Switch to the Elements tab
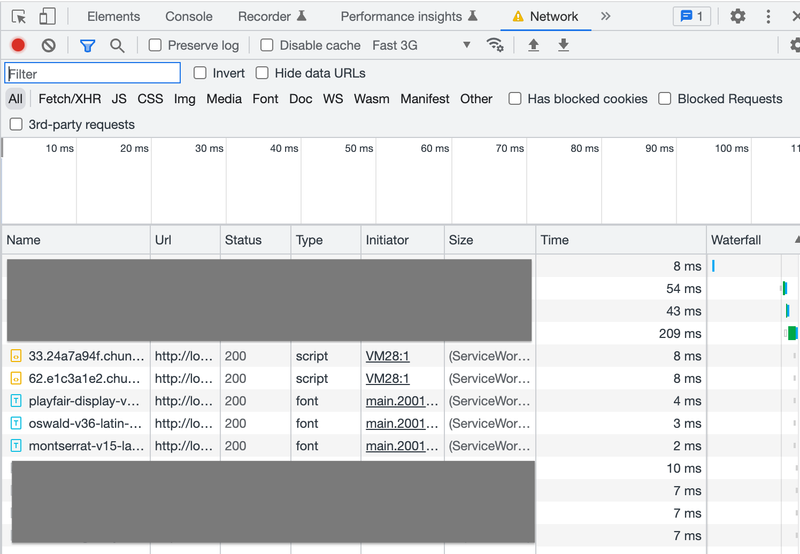Image resolution: width=800 pixels, height=554 pixels. tap(113, 16)
